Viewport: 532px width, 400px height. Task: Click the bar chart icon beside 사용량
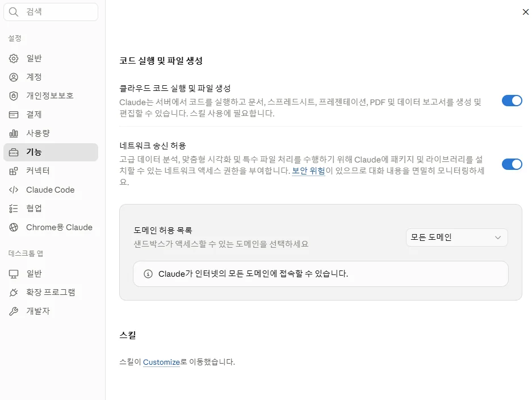click(x=14, y=134)
